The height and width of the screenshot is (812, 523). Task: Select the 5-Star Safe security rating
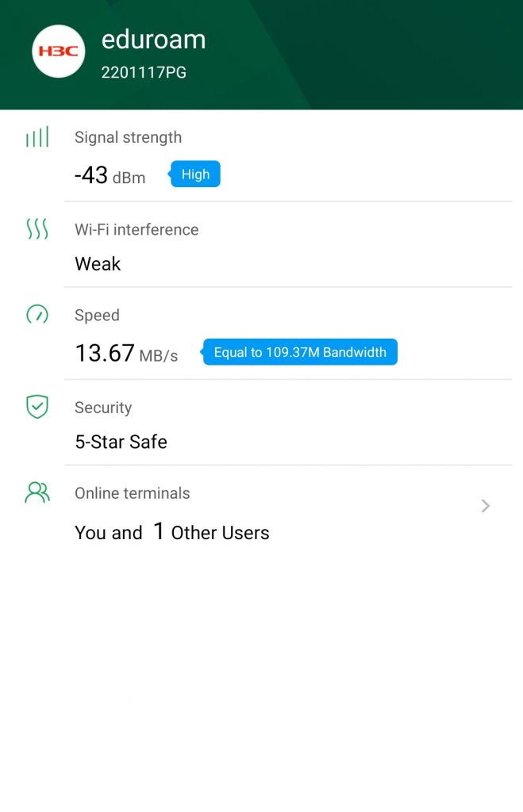[121, 442]
